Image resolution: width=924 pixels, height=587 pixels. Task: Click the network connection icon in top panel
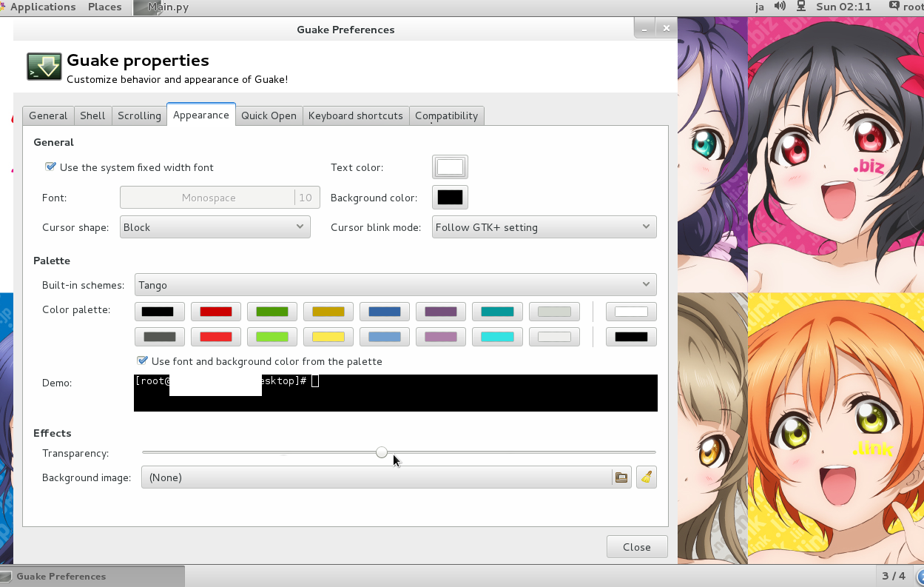point(800,7)
